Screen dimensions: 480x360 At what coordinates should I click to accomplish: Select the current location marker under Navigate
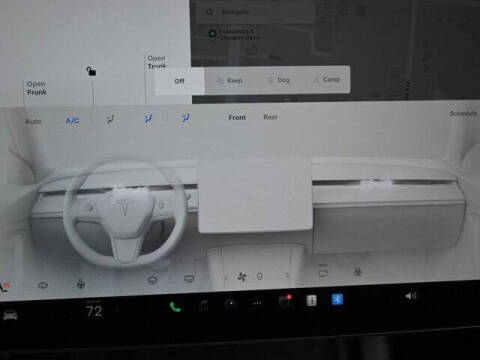click(212, 34)
